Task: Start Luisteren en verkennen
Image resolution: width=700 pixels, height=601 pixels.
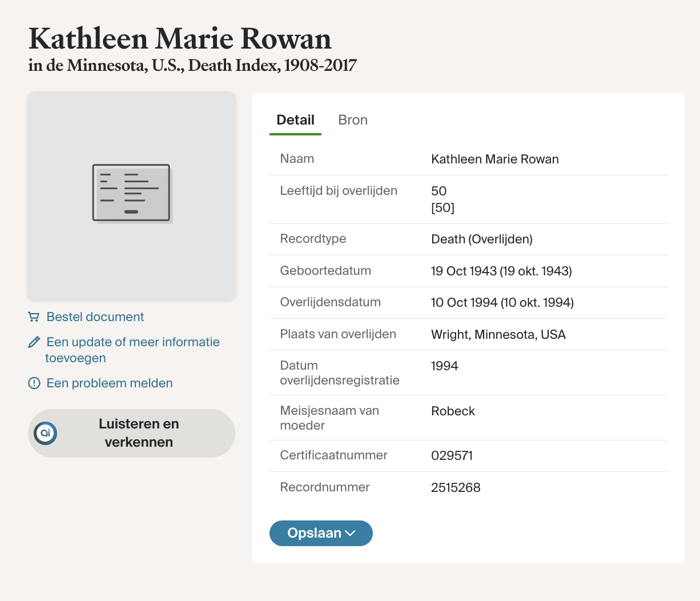Action: [131, 433]
